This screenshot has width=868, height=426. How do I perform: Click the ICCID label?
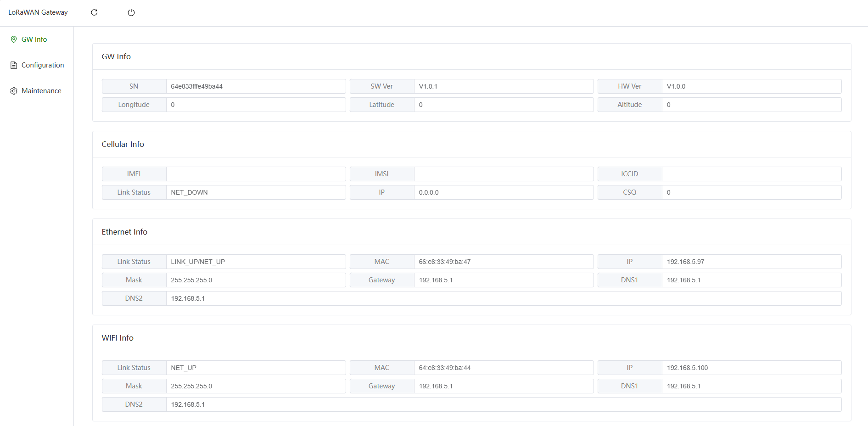tap(630, 174)
